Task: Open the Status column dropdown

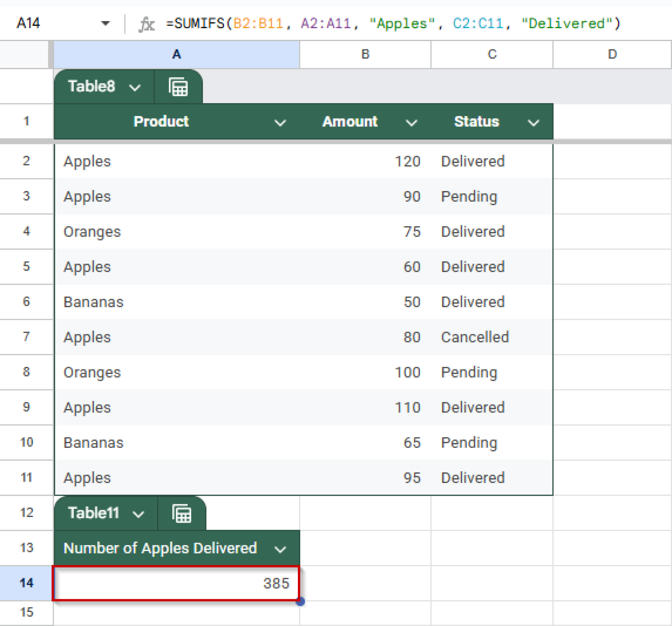Action: coord(534,122)
